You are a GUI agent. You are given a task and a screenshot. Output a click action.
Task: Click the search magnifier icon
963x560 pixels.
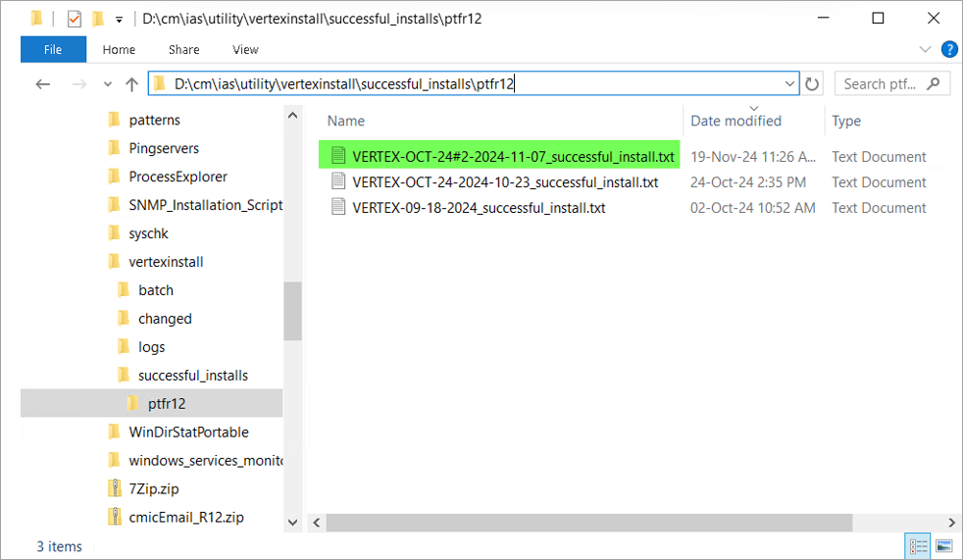934,83
